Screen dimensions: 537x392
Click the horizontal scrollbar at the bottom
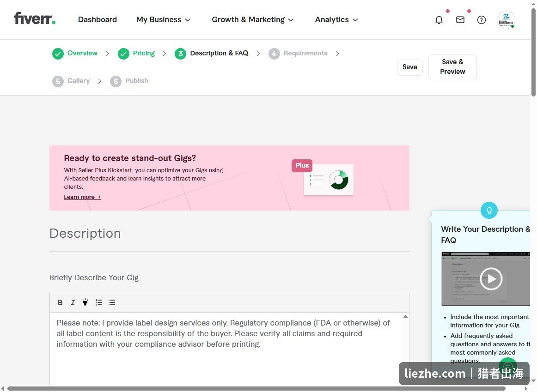[x=256, y=389]
